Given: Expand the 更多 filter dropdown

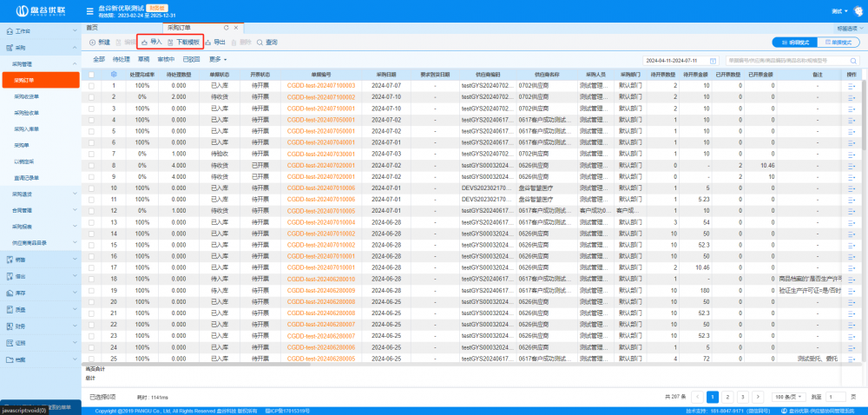Looking at the screenshot, I should 218,59.
